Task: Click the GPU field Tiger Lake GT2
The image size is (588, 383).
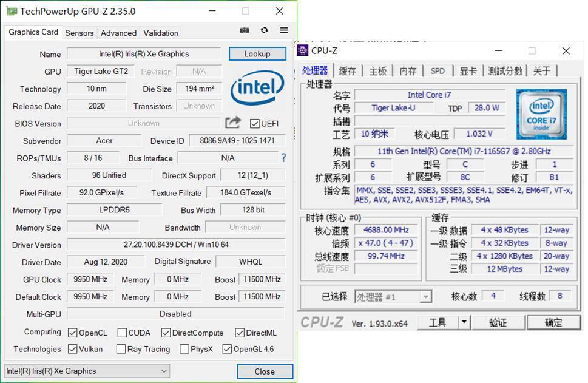Action: [x=101, y=71]
